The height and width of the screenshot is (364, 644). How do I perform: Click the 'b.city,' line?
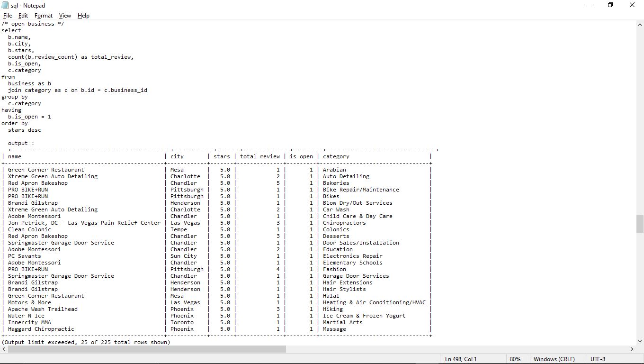(x=19, y=44)
